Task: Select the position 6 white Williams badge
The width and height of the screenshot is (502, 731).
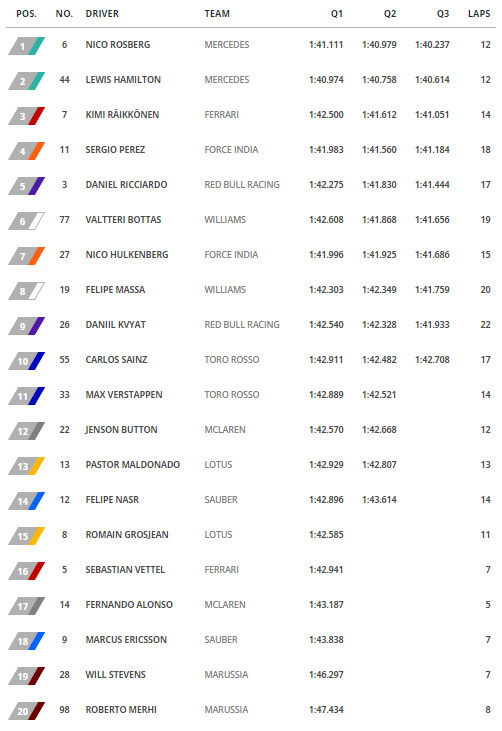Action: click(27, 221)
